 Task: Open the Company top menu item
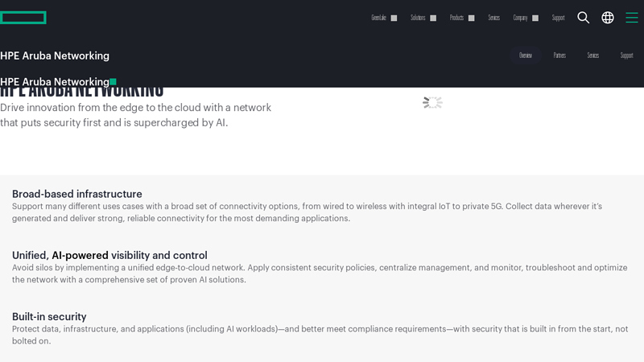520,18
